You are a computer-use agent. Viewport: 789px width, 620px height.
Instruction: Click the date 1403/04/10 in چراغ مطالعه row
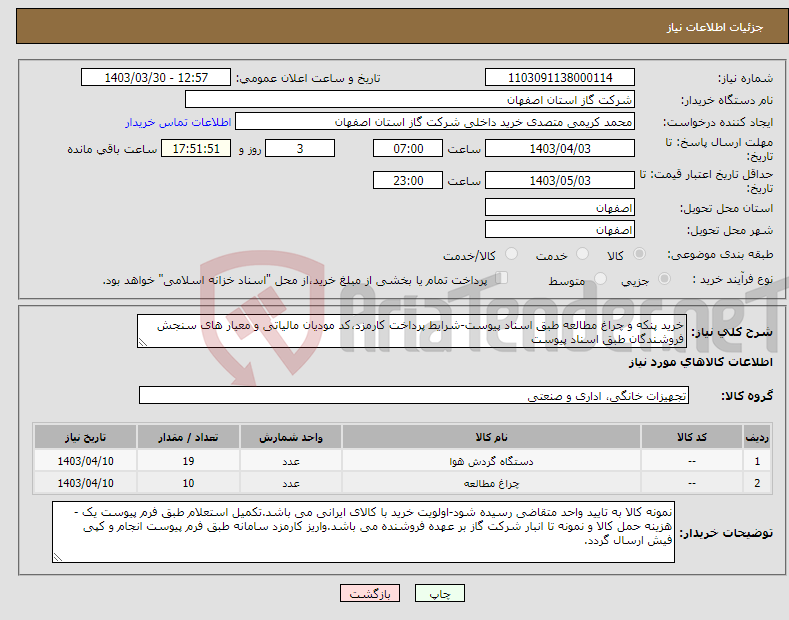pos(86,483)
